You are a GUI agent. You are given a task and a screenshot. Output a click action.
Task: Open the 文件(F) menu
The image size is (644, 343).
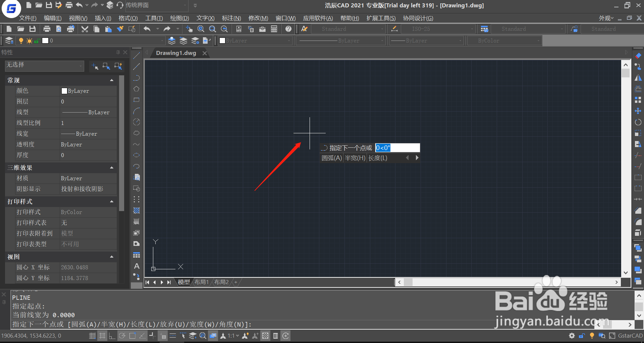[x=28, y=18]
